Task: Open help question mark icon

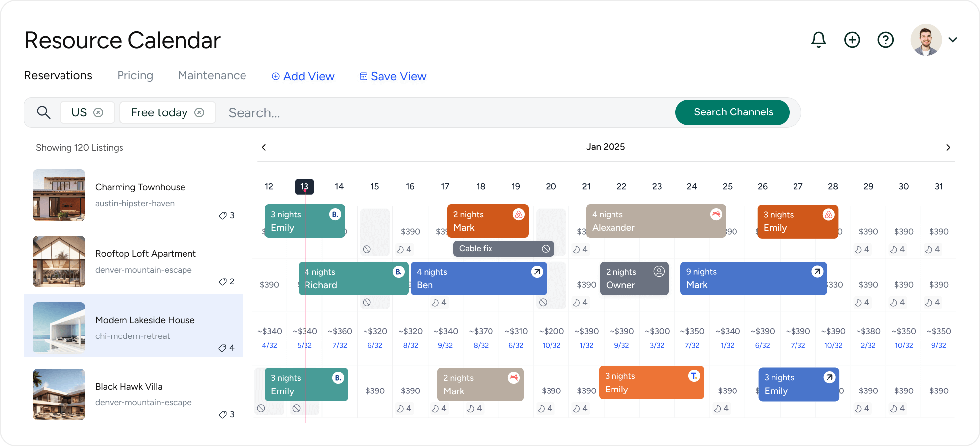Action: (885, 40)
